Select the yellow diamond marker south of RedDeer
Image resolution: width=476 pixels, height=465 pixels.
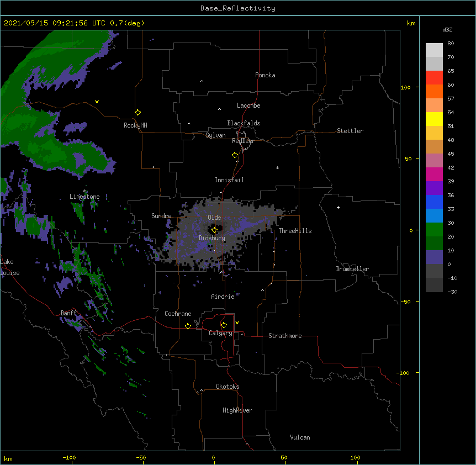(235, 155)
